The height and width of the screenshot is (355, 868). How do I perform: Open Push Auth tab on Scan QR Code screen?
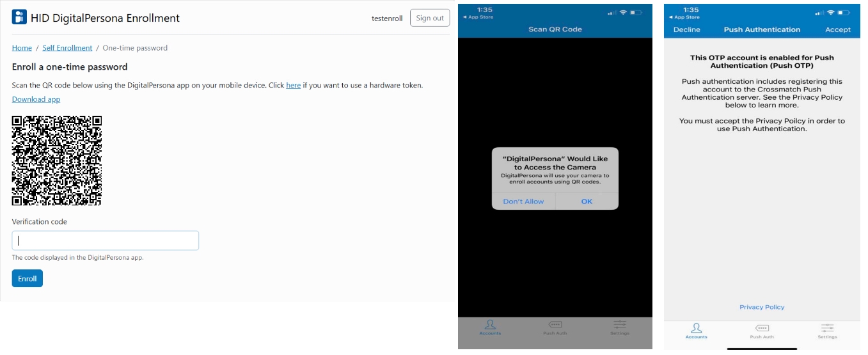coord(555,327)
